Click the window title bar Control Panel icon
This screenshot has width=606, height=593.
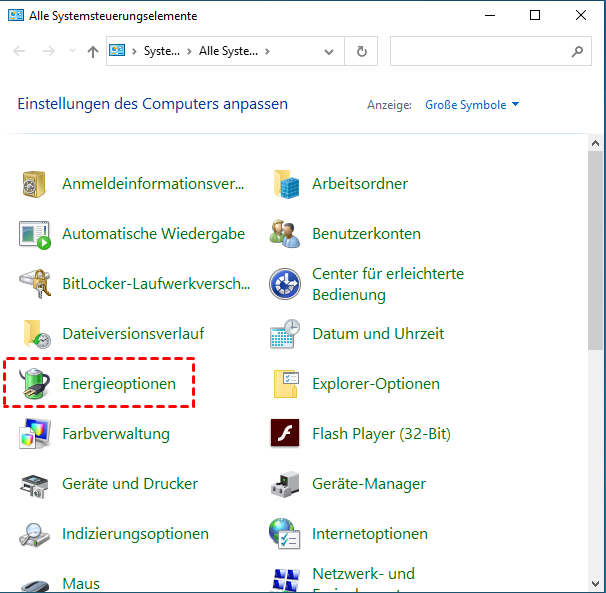click(16, 15)
